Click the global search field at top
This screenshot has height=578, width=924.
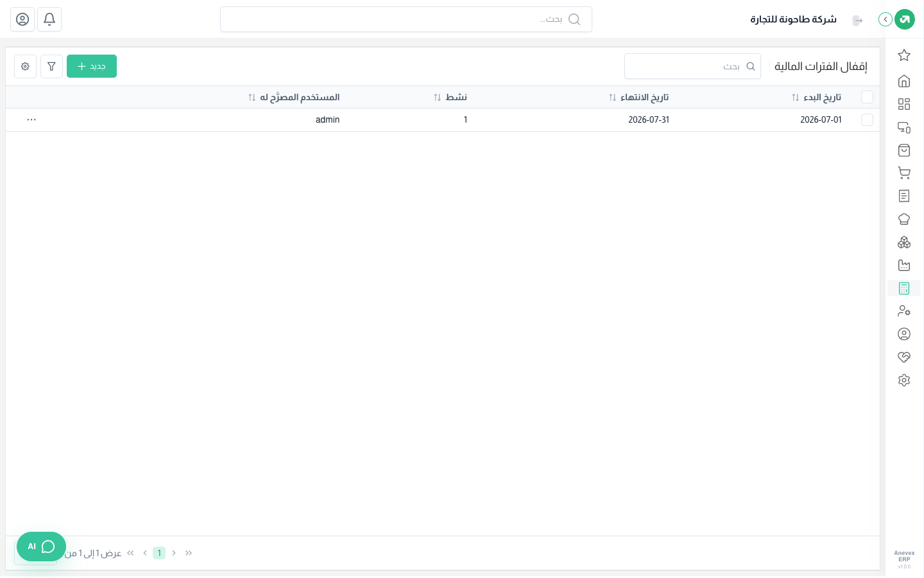pyautogui.click(x=406, y=19)
